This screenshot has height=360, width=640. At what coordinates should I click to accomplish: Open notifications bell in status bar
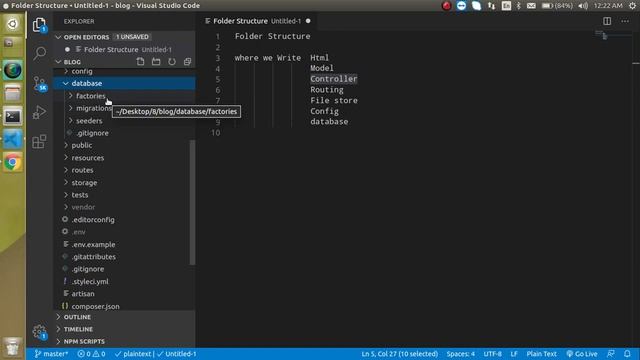coord(627,354)
